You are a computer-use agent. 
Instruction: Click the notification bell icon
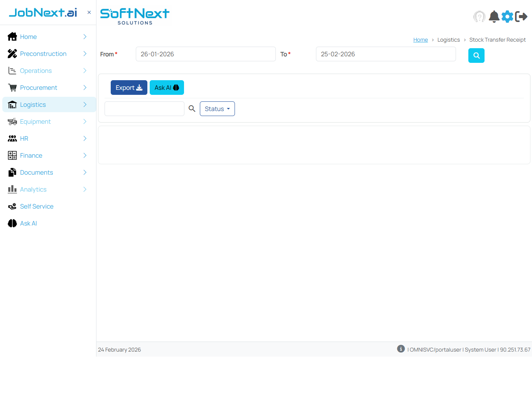(494, 17)
